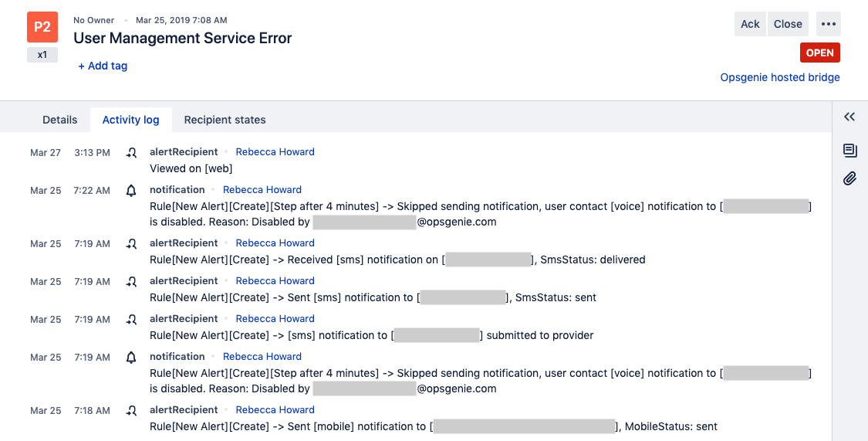Click the + Add tag link
The height and width of the screenshot is (441, 868).
point(103,66)
